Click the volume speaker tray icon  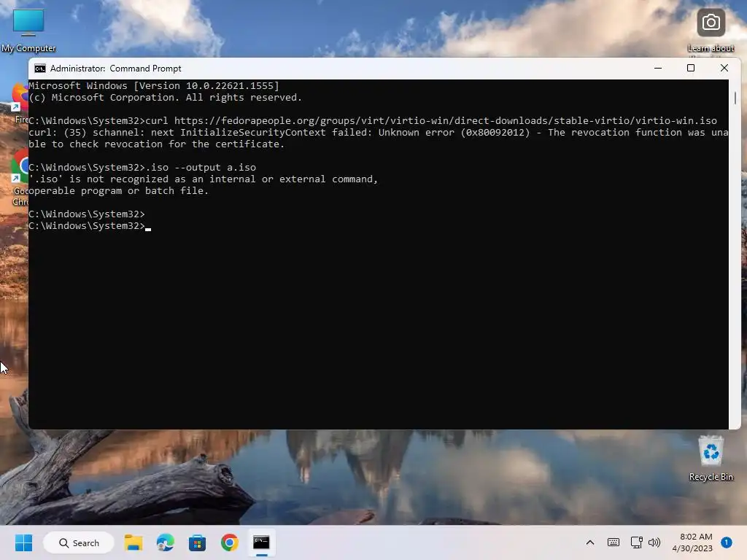(x=654, y=542)
